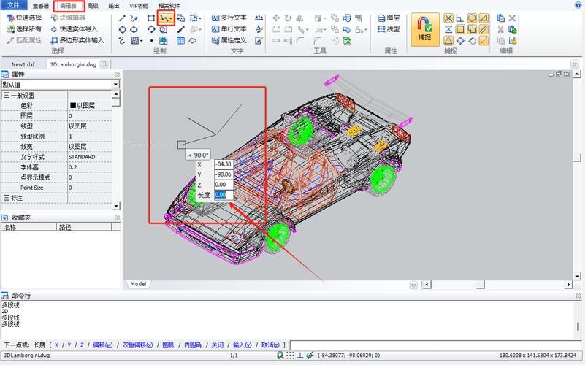Open the text style icon
This screenshot has height=365, width=588.
pyautogui.click(x=259, y=29)
